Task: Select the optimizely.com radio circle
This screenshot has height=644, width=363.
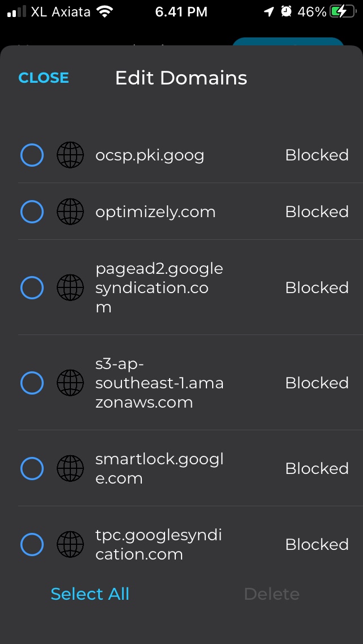Action: click(32, 211)
